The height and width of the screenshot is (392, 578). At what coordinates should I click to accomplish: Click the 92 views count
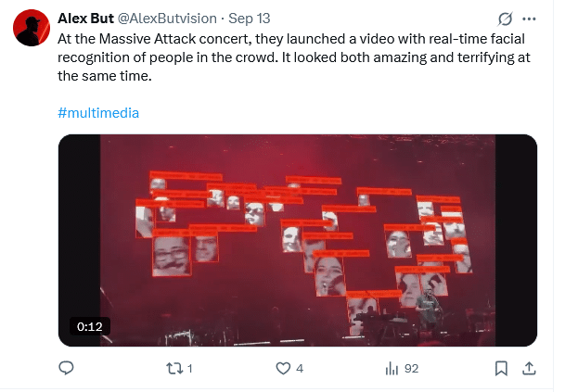411,368
